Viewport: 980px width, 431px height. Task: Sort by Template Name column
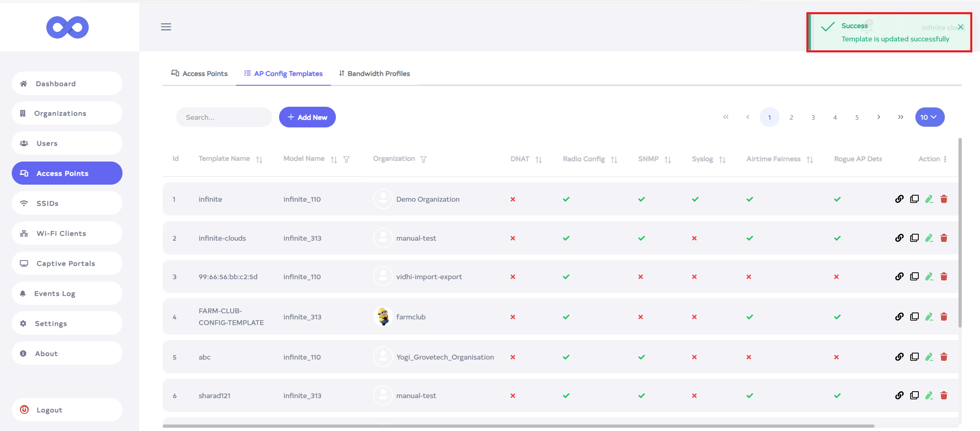(259, 159)
